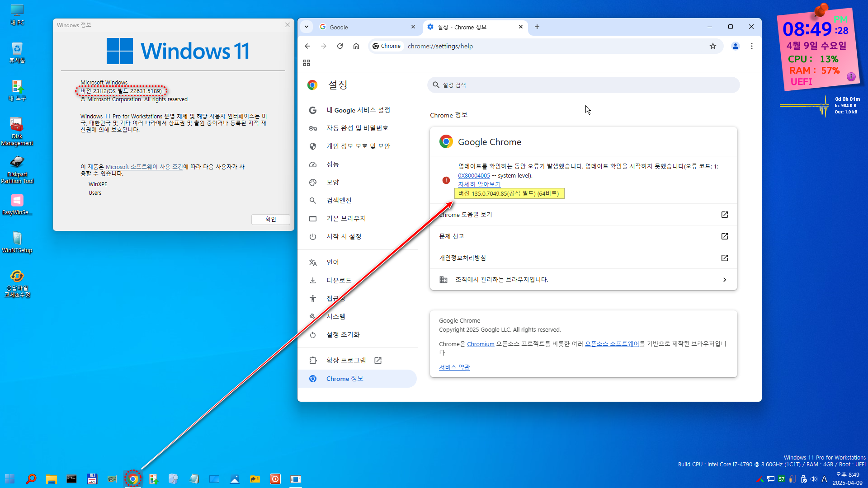Expand 조직에서 관리하는 브라우저 row chevron
Image resolution: width=868 pixels, height=488 pixels.
coord(724,280)
